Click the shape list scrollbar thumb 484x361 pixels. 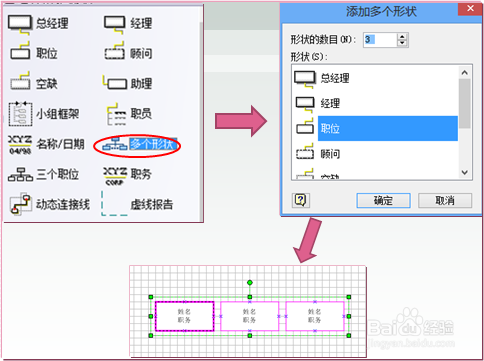[x=465, y=103]
